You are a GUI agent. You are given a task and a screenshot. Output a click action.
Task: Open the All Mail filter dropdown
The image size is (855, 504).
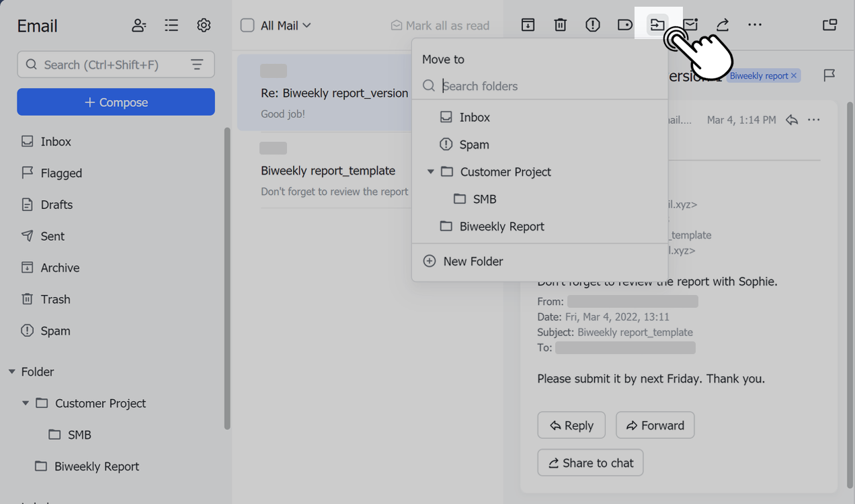click(286, 26)
